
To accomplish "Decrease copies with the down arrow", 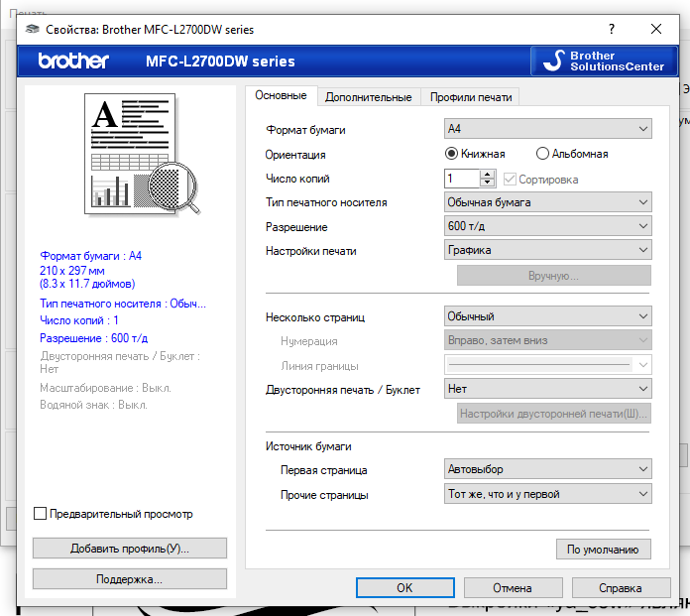I will pyautogui.click(x=488, y=184).
